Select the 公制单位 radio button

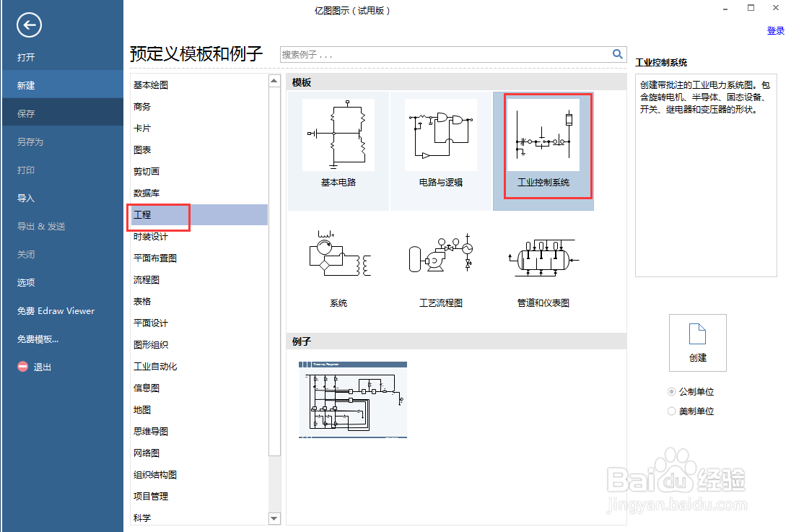pyautogui.click(x=671, y=392)
